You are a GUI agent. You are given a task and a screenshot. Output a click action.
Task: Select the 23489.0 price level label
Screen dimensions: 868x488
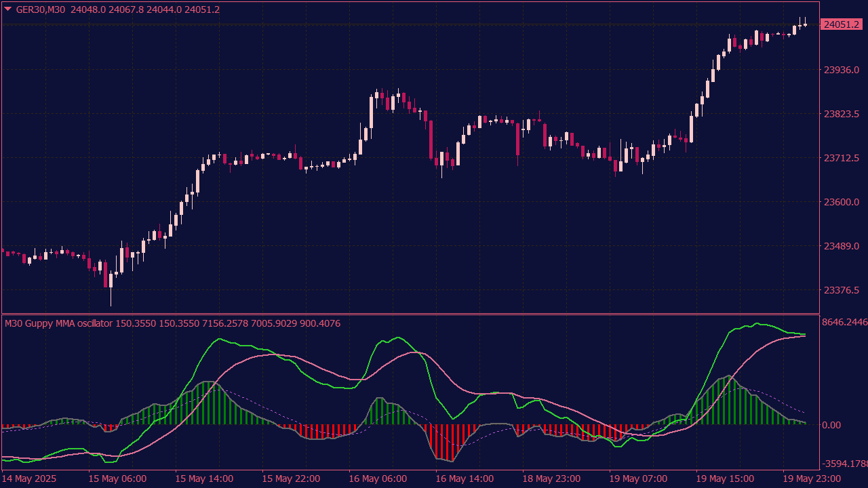tap(841, 246)
